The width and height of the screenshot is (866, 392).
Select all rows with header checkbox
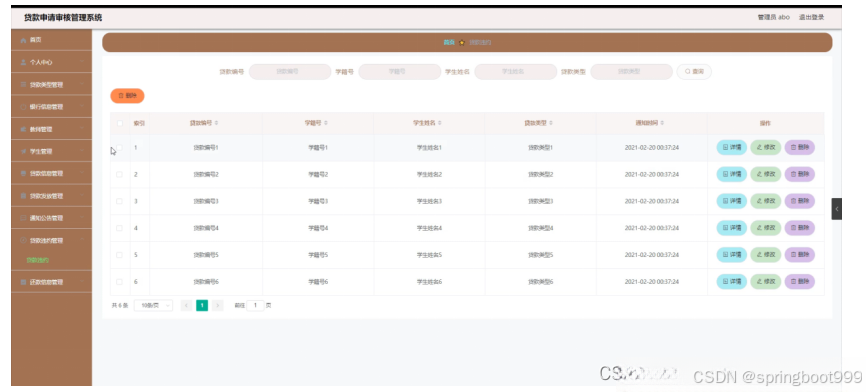coord(119,123)
